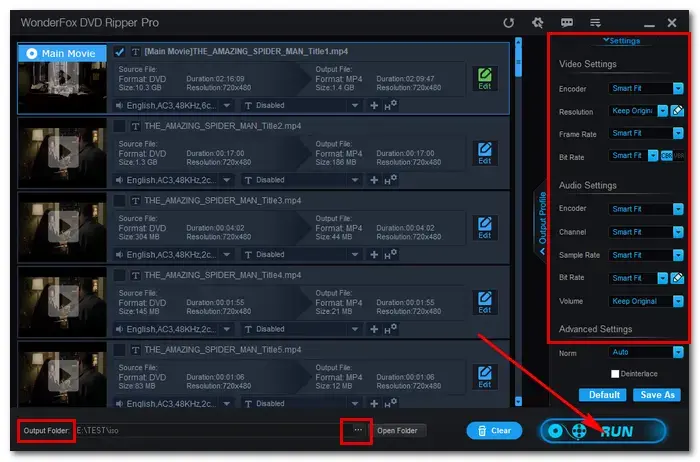Edit the Title2.mp4 video
The width and height of the screenshot is (700, 462).
coord(485,154)
